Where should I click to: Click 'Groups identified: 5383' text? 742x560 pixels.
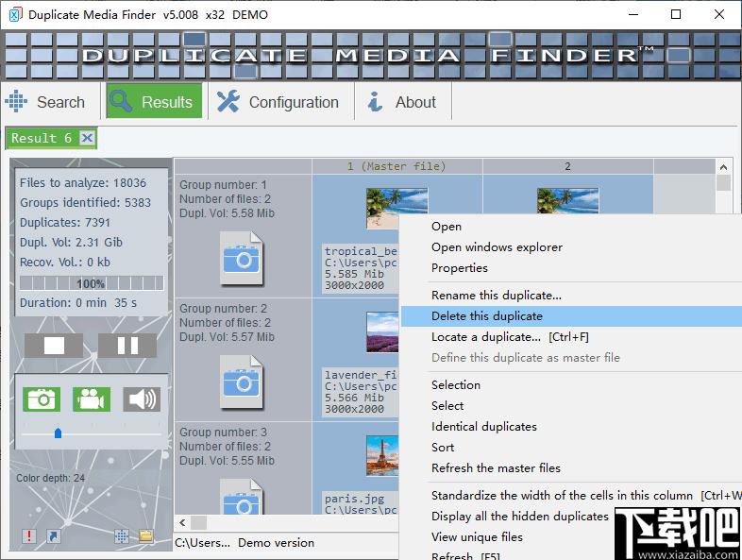pos(86,203)
